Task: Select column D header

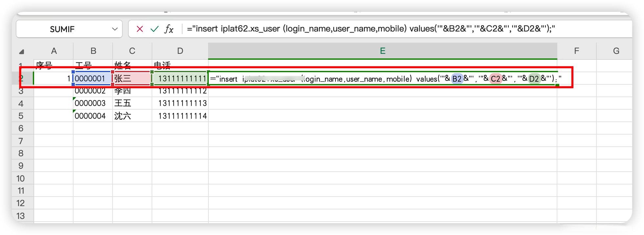Action: point(180,51)
